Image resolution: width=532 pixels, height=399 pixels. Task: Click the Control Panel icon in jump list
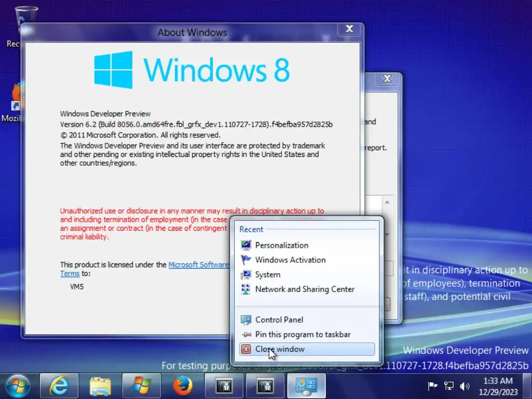coord(246,320)
